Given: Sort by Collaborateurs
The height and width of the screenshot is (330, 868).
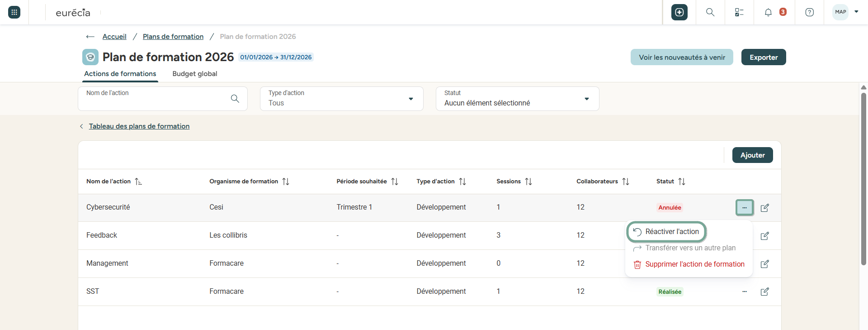Looking at the screenshot, I should point(626,182).
